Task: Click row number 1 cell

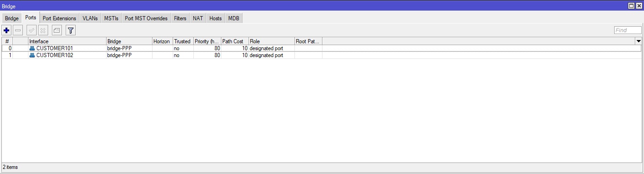Action: pos(7,55)
